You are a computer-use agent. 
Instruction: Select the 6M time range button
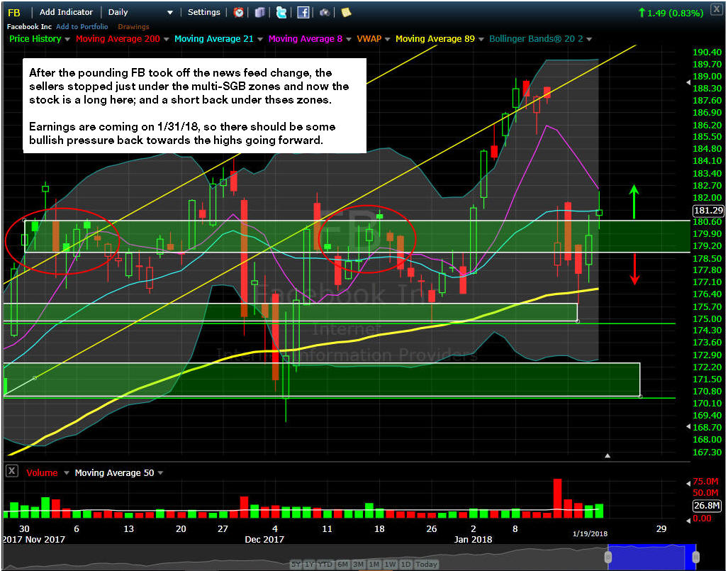pyautogui.click(x=342, y=564)
